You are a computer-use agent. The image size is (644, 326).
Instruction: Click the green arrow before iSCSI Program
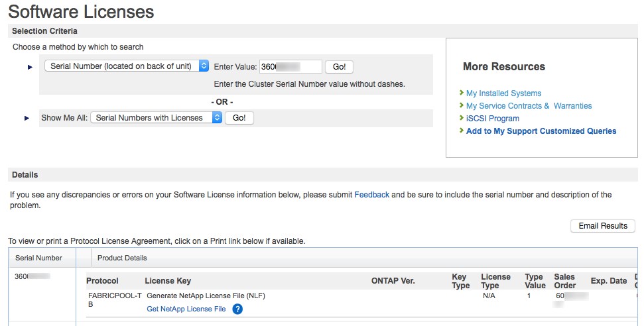[462, 119]
